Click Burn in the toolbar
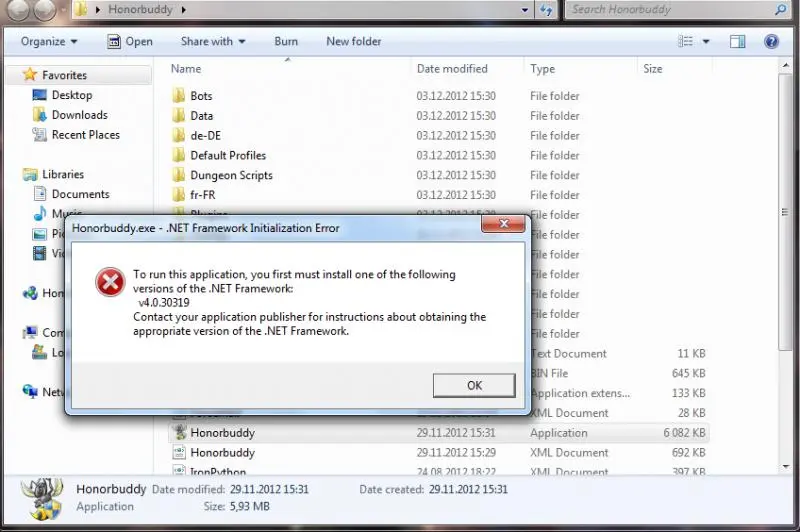Screen dimensions: 800x532 pyautogui.click(x=286, y=41)
